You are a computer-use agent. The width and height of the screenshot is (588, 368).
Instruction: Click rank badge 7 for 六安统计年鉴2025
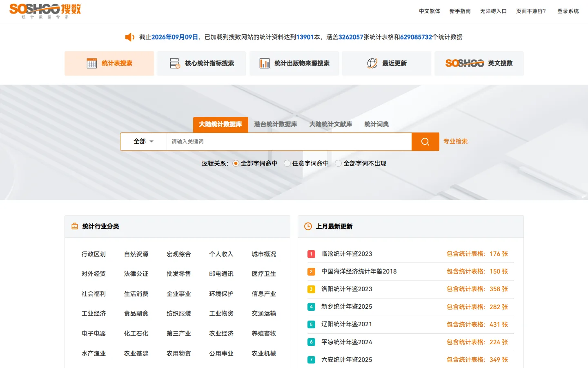[x=311, y=360]
